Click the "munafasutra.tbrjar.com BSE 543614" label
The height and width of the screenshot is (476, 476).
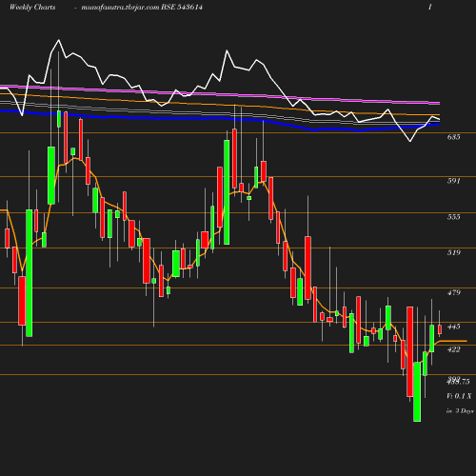pyautogui.click(x=142, y=7)
